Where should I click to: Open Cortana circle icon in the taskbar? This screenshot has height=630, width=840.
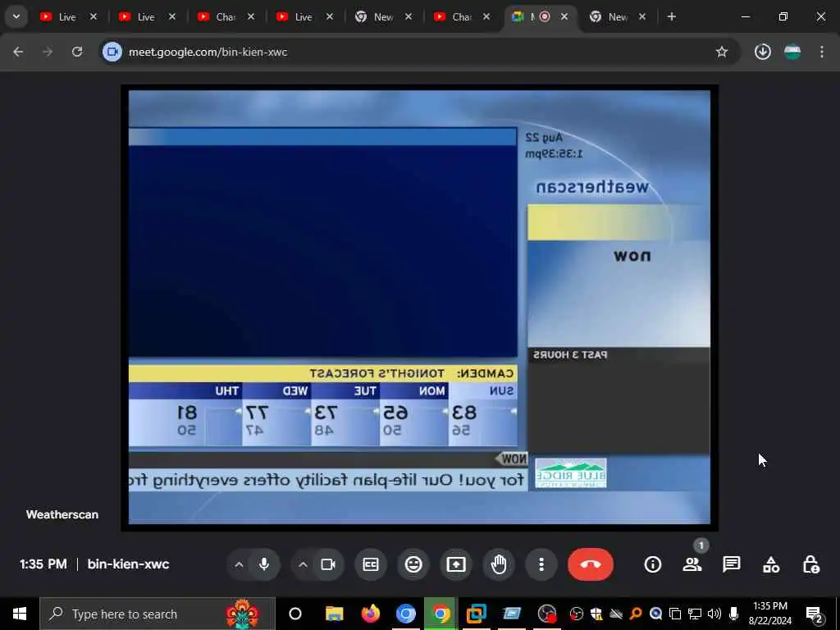(295, 614)
